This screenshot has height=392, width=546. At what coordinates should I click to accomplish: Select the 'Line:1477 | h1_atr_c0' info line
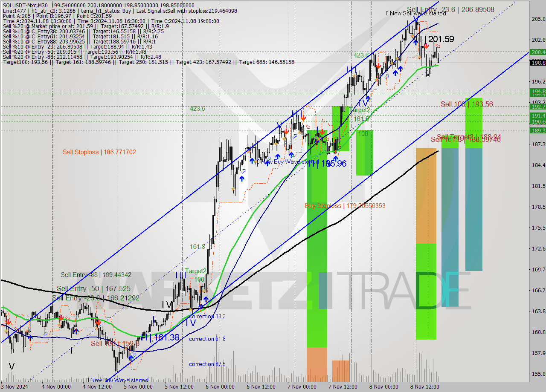(119, 11)
